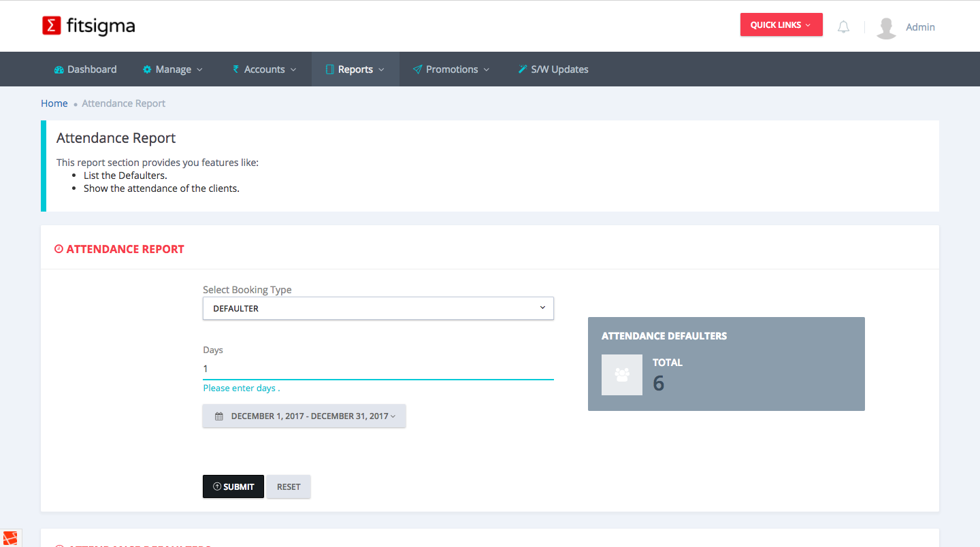Open notifications bell icon
Image resolution: width=980 pixels, height=547 pixels.
tap(843, 27)
